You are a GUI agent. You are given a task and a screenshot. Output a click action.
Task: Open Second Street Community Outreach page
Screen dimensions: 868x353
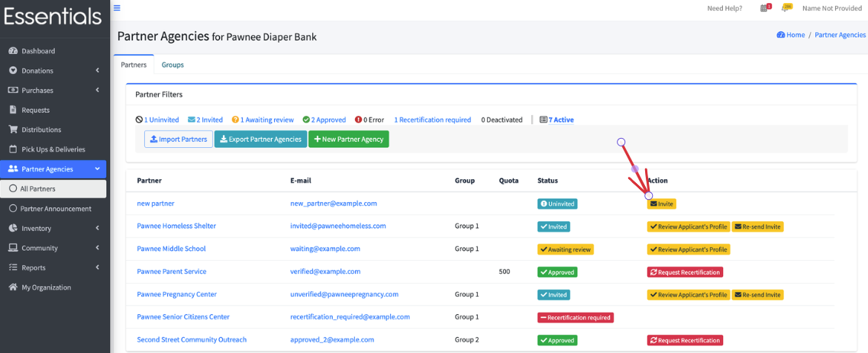pos(192,339)
